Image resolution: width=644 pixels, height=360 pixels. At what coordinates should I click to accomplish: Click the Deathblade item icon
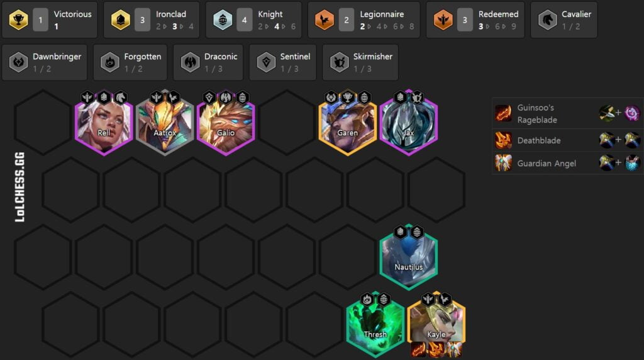[503, 140]
